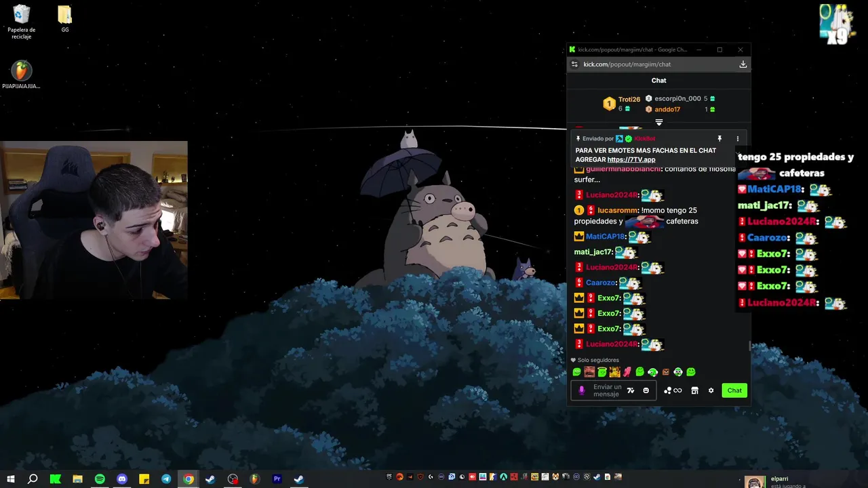This screenshot has height=488, width=868.
Task: Click the purple microphone icon in chat input
Action: coord(582,390)
